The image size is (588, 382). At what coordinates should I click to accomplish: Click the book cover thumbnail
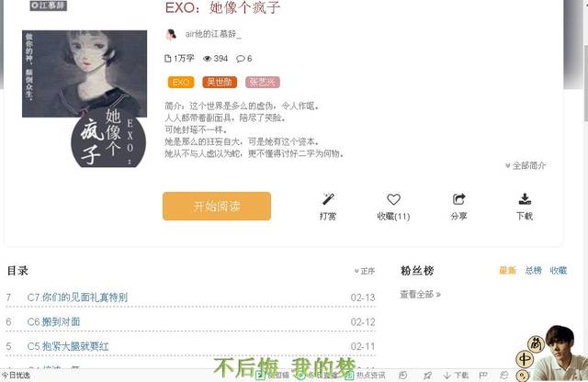click(x=85, y=98)
